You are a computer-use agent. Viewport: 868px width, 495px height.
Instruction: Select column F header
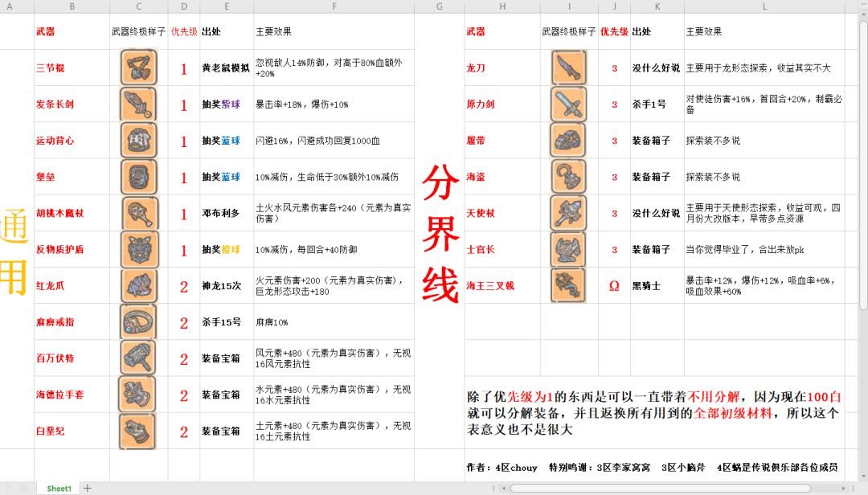point(334,6)
